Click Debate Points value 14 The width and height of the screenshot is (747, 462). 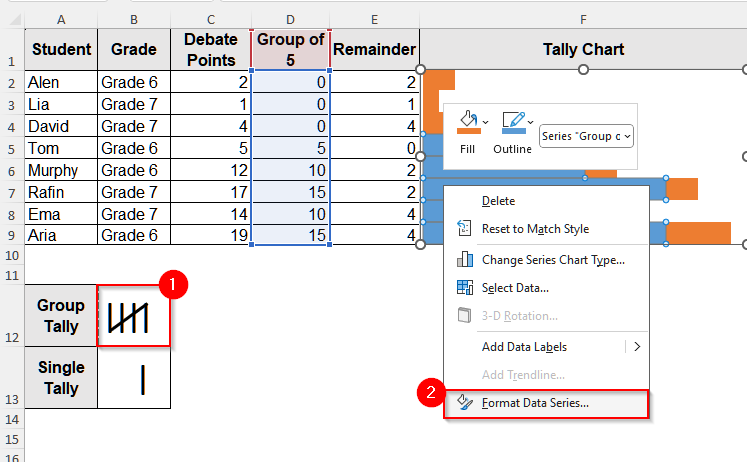pos(211,214)
